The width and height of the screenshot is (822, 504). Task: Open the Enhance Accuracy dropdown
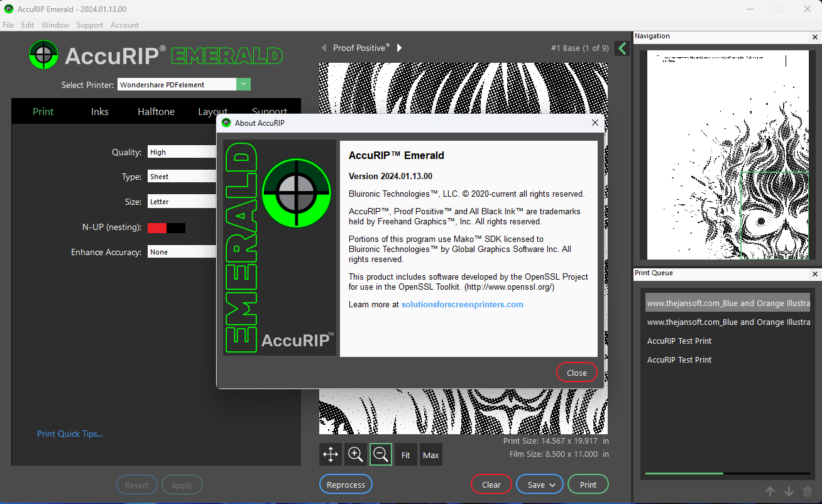pyautogui.click(x=182, y=252)
